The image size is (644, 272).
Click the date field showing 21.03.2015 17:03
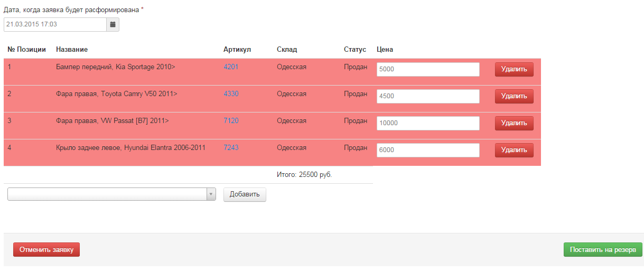[55, 24]
